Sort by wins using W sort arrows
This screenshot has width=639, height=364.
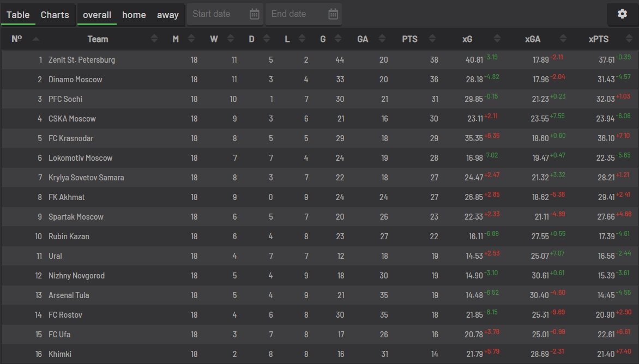(x=230, y=39)
